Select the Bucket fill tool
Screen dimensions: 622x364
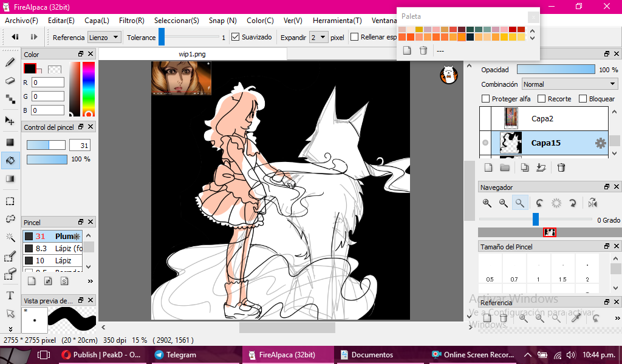click(x=10, y=160)
